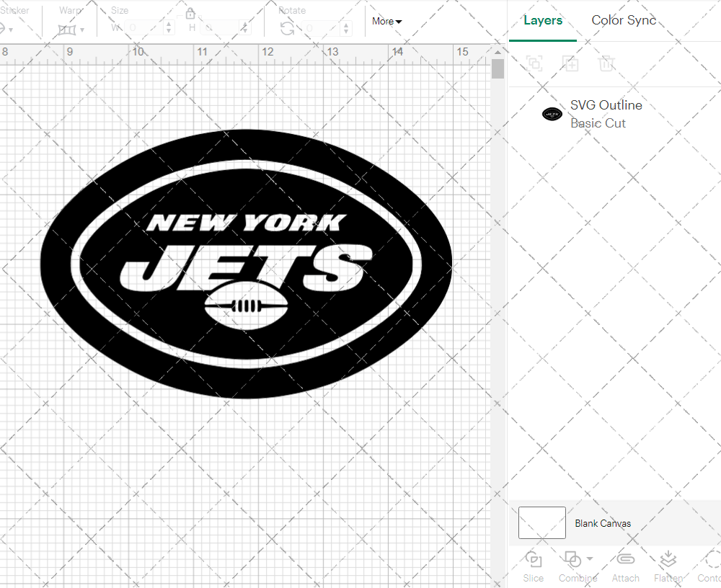The image size is (721, 588).
Task: Open the More dropdown menu
Action: pyautogui.click(x=387, y=21)
